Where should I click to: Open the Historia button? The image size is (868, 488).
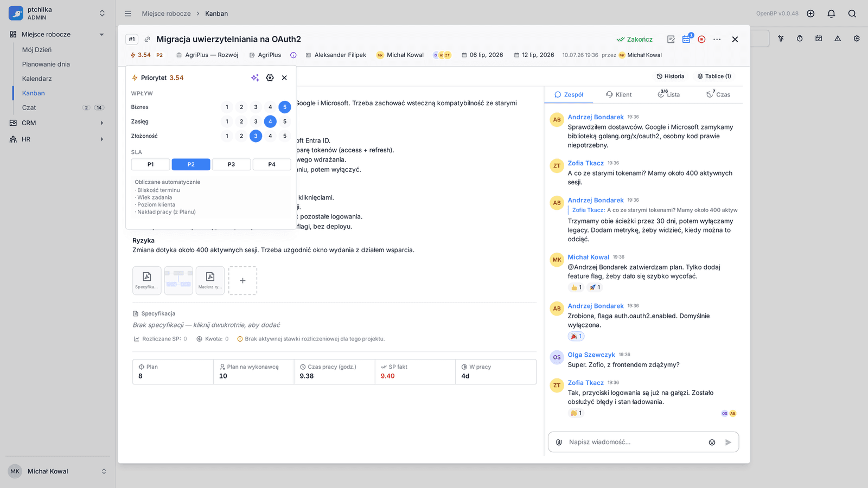point(671,76)
